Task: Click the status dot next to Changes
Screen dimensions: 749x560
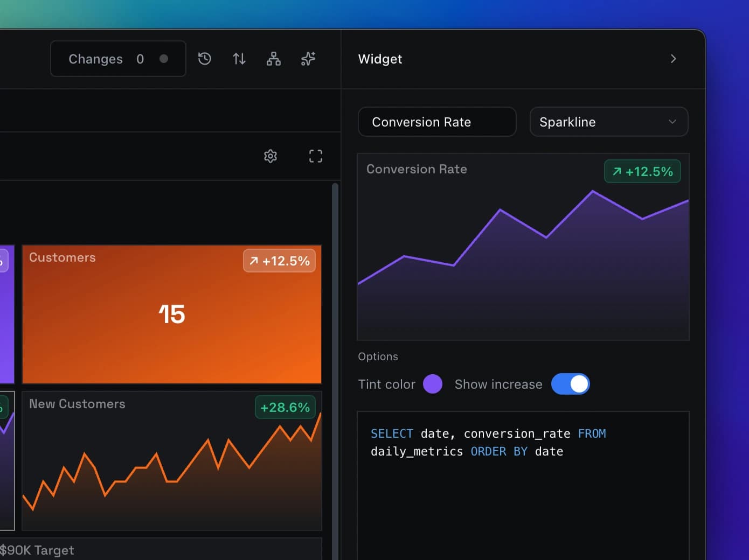Action: coord(163,59)
